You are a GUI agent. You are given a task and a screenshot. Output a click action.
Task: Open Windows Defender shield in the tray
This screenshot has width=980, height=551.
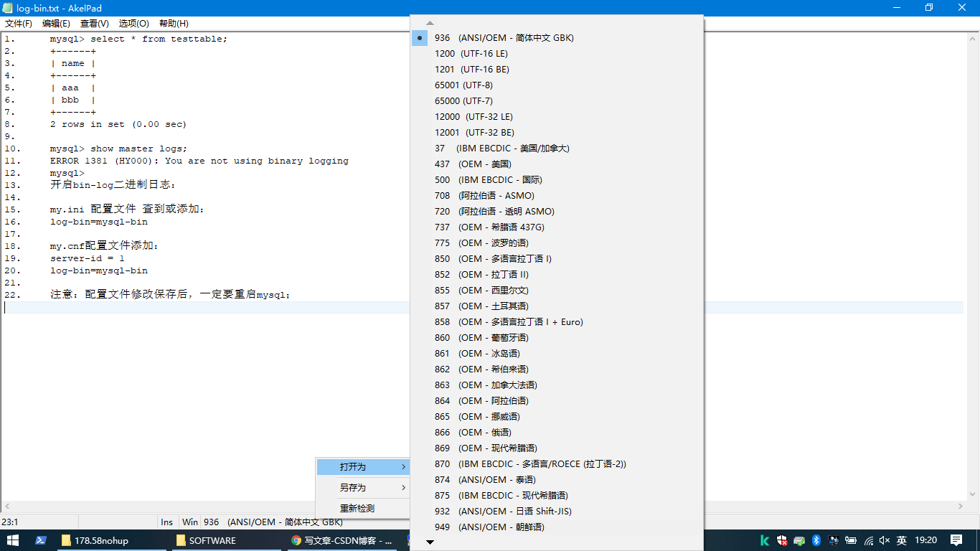[x=781, y=541]
